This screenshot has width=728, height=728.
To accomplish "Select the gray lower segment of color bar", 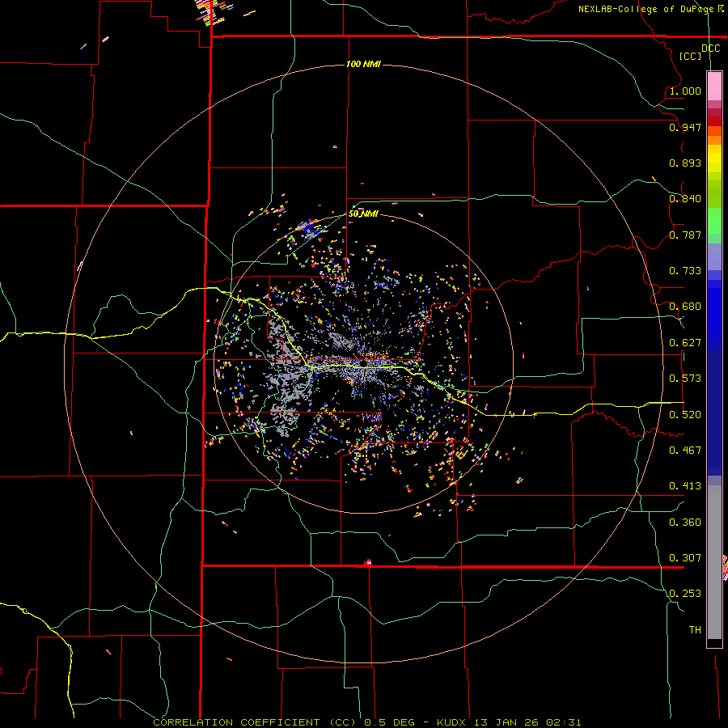I will [x=714, y=562].
